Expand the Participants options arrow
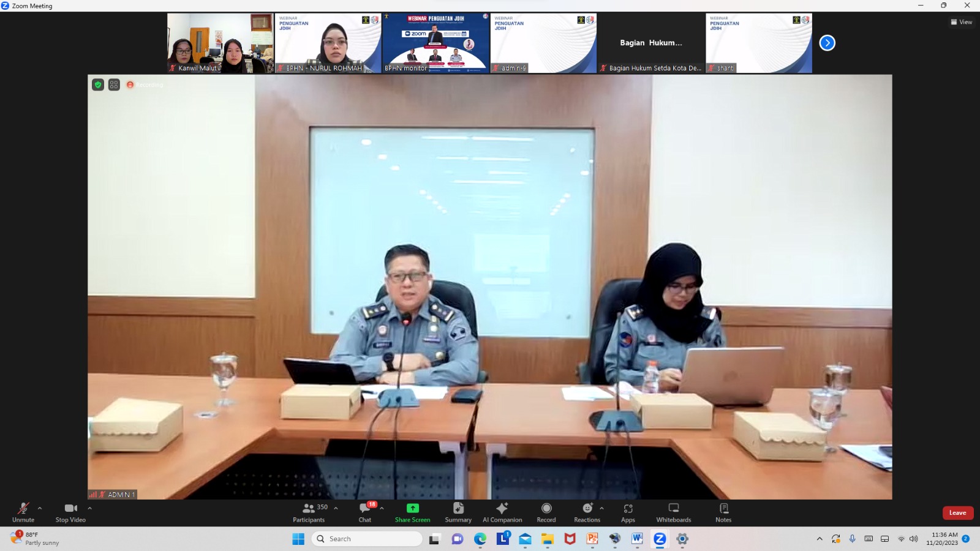 (x=336, y=508)
